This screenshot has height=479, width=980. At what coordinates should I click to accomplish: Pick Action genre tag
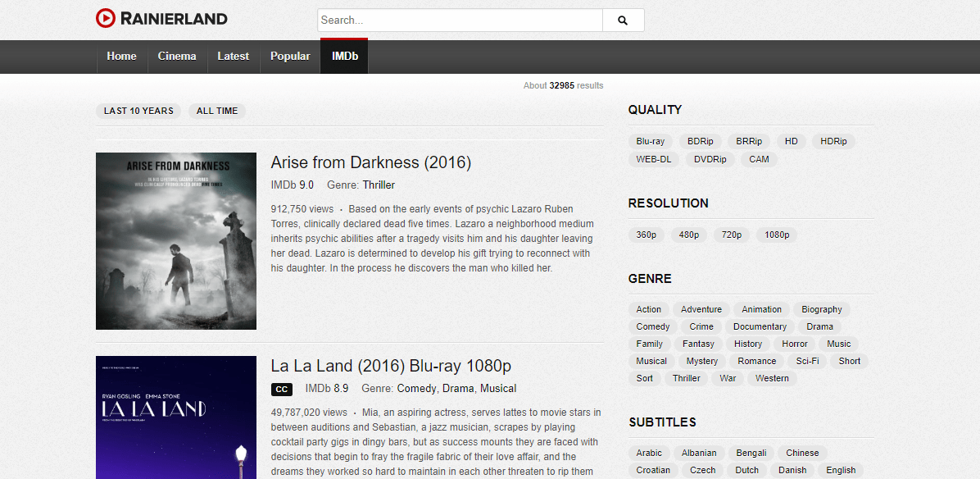click(x=649, y=309)
